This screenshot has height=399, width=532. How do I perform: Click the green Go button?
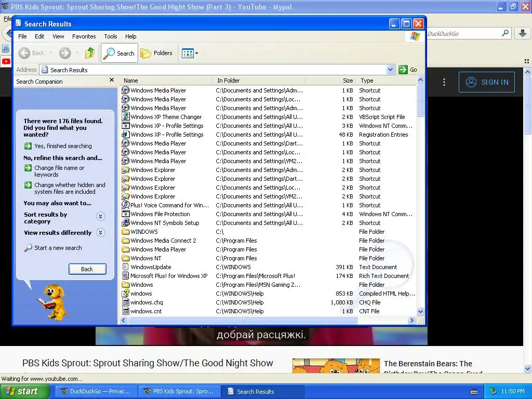(x=408, y=70)
